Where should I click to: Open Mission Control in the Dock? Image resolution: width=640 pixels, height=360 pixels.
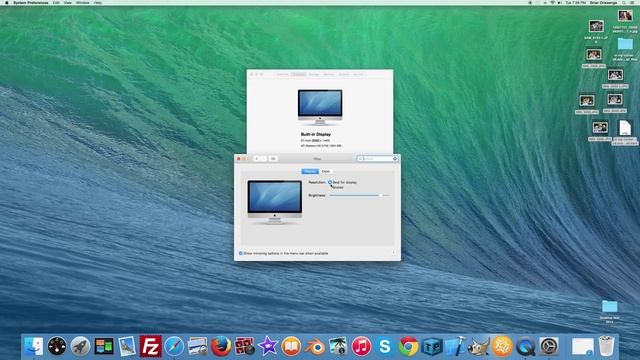click(x=104, y=346)
